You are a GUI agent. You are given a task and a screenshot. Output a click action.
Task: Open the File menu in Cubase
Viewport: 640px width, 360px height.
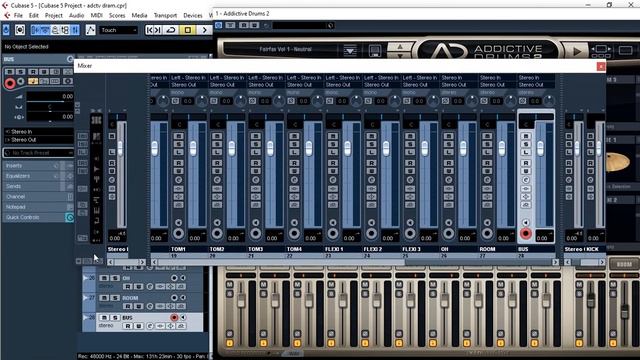click(18, 16)
